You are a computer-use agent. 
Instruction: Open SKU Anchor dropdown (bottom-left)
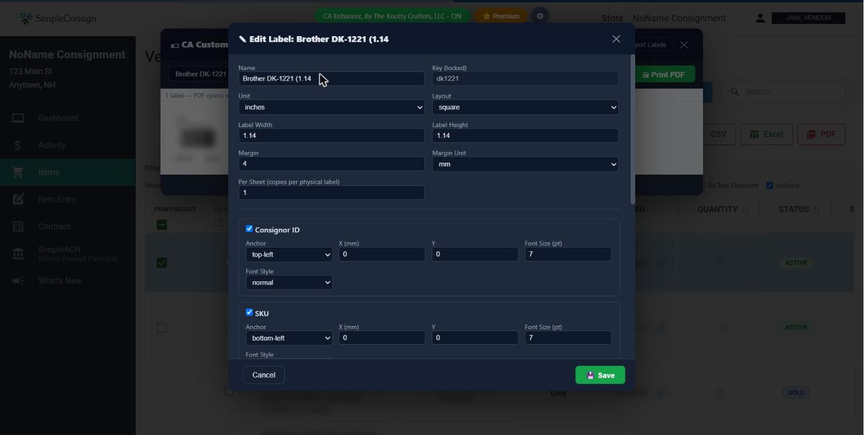pyautogui.click(x=289, y=338)
